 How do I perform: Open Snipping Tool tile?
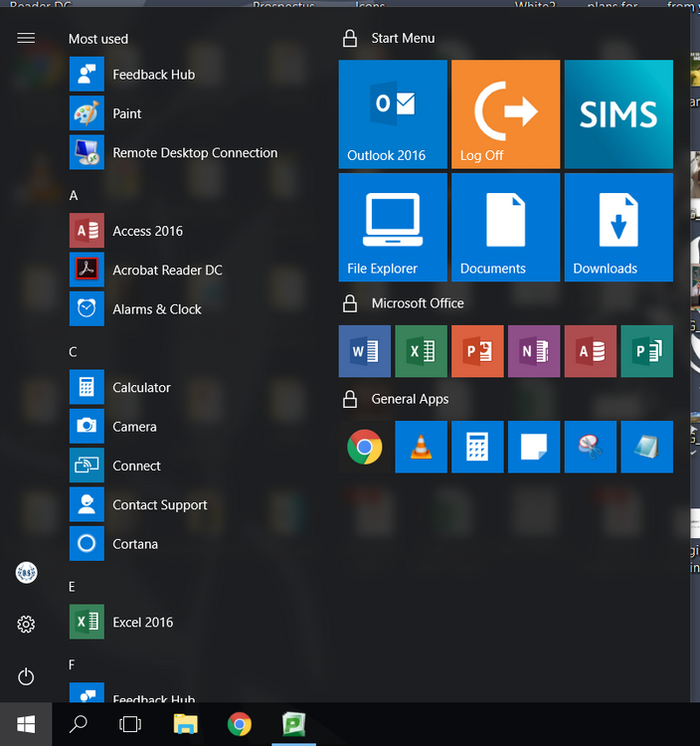pos(591,447)
